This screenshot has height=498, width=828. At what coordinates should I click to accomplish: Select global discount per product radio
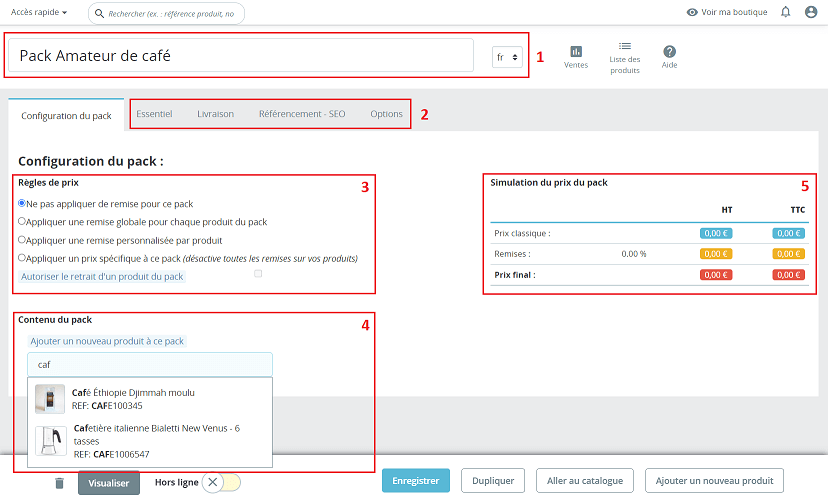click(x=22, y=221)
